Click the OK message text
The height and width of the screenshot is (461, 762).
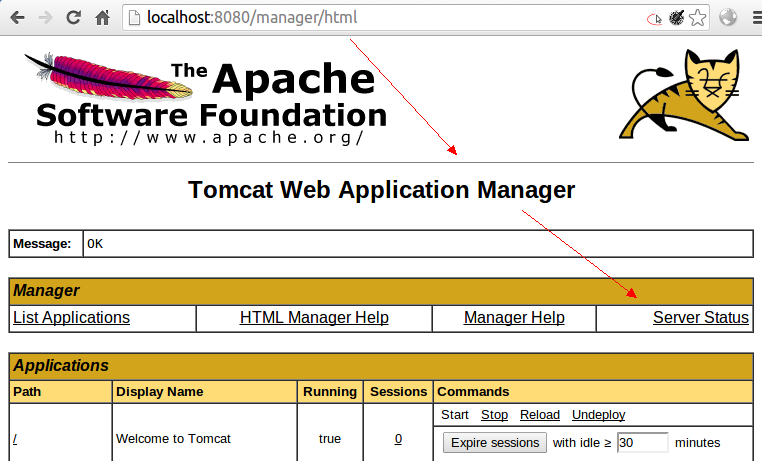click(x=95, y=244)
